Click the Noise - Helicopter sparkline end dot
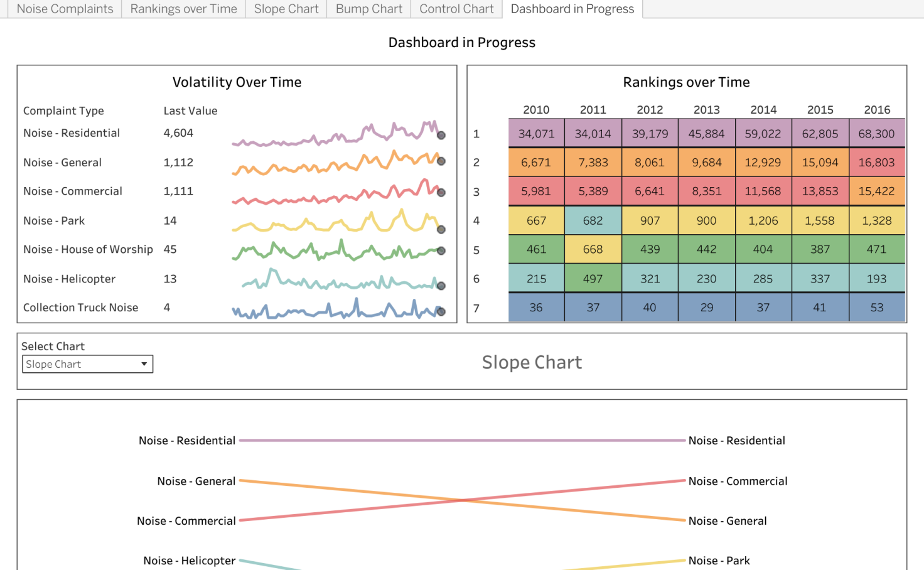 (x=441, y=286)
